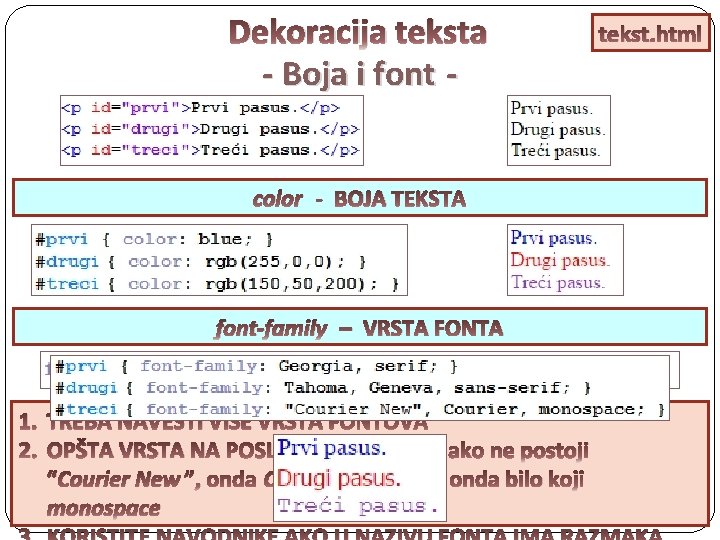Select the HTML line with id="drugi"
This screenshot has width=720, height=540.
pos(210,129)
